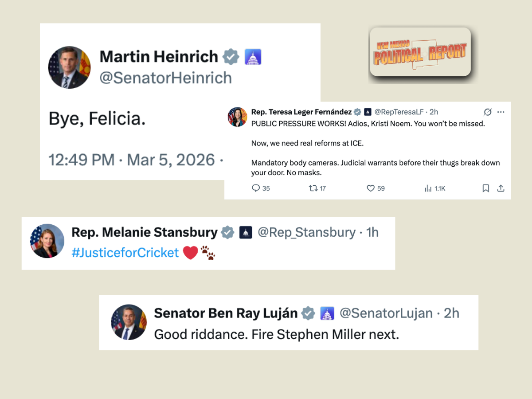Screen dimensions: 532x399
Task: Bookmark Teresa Leger Fernández's tweet
Action: [485, 188]
